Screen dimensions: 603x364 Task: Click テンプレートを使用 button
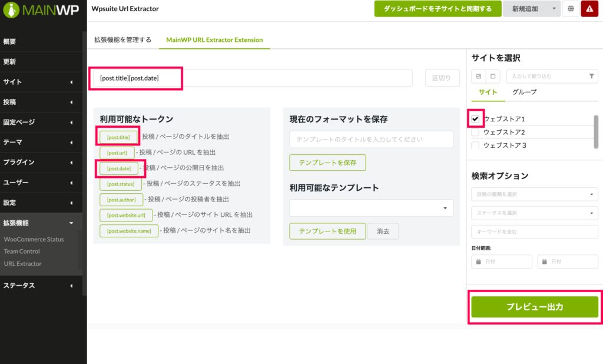pos(327,231)
